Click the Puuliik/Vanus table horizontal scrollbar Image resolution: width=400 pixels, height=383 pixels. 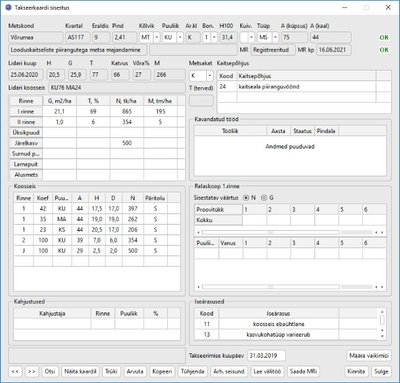(x=290, y=287)
